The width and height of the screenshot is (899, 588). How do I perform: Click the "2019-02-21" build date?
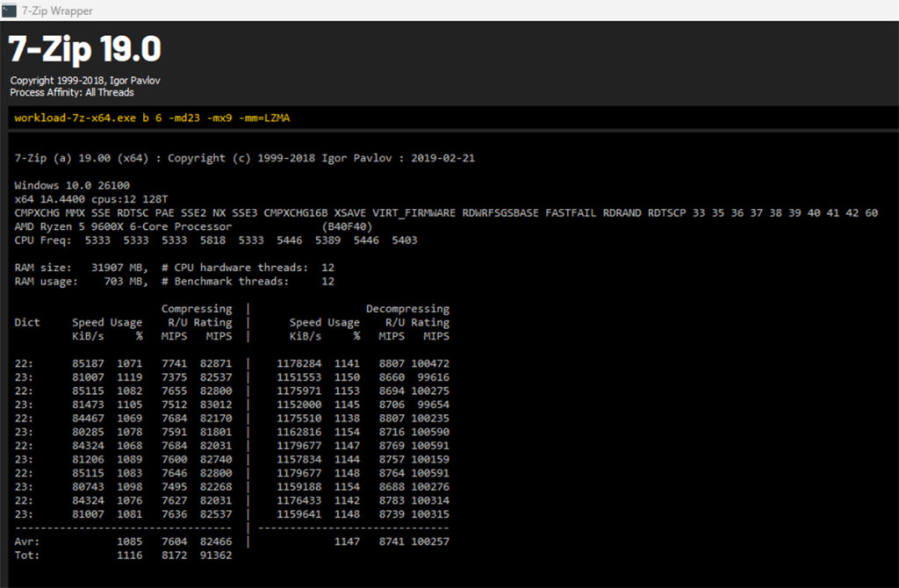point(442,158)
